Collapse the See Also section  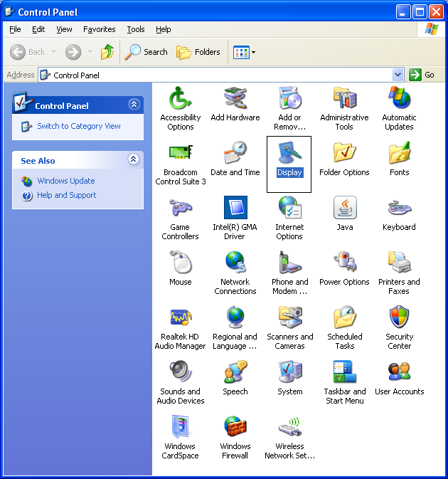click(x=134, y=159)
